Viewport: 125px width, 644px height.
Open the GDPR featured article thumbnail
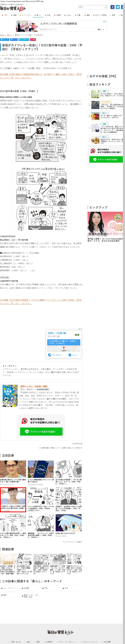pos(41,469)
